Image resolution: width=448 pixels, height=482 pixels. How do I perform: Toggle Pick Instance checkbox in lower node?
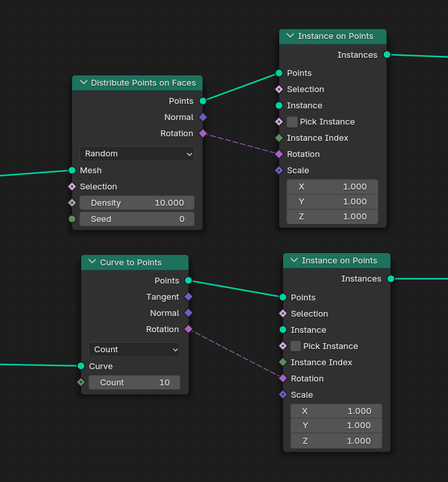(x=295, y=346)
